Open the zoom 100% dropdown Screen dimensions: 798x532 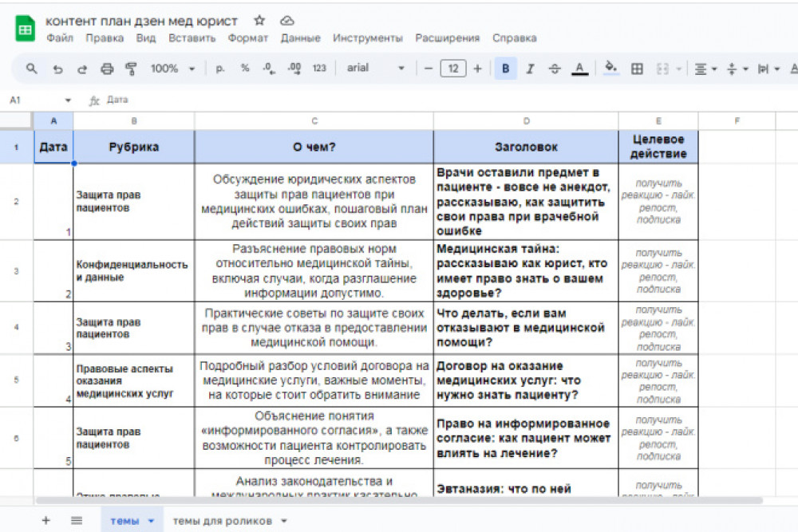point(172,68)
